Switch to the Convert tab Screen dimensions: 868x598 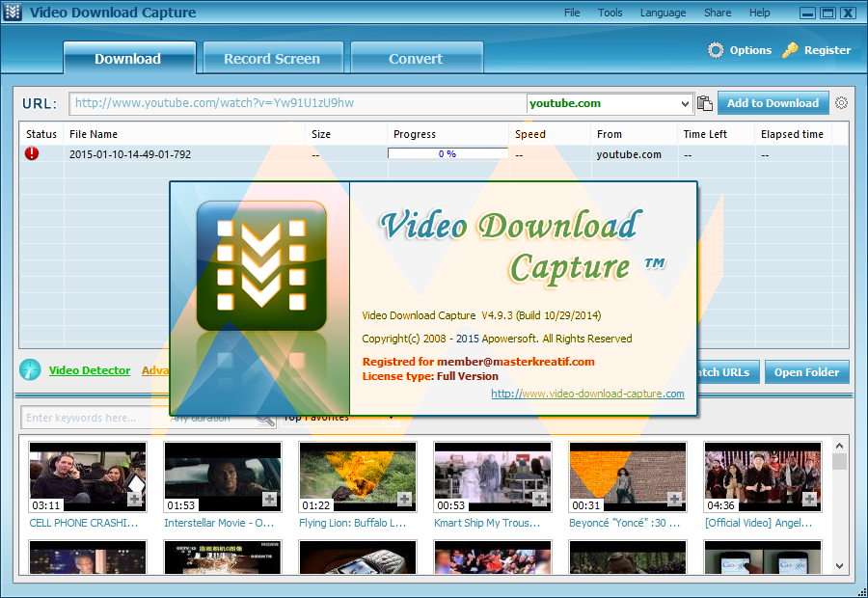click(x=417, y=58)
